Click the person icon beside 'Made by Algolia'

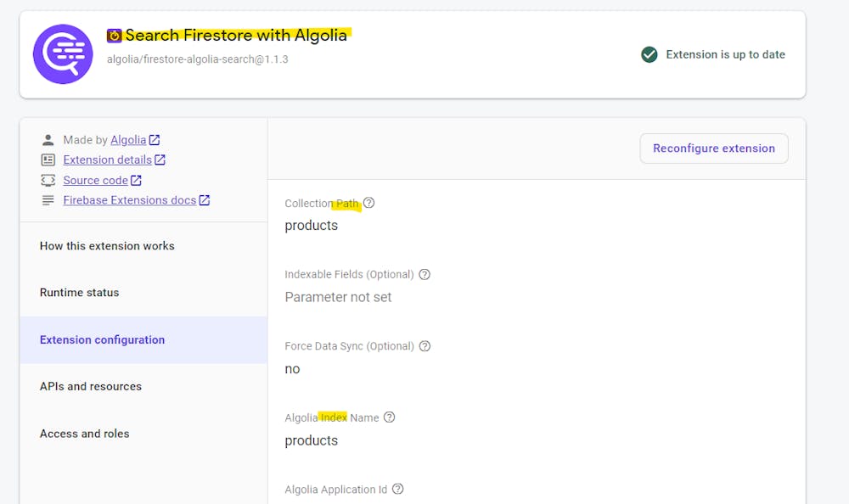pyautogui.click(x=48, y=139)
